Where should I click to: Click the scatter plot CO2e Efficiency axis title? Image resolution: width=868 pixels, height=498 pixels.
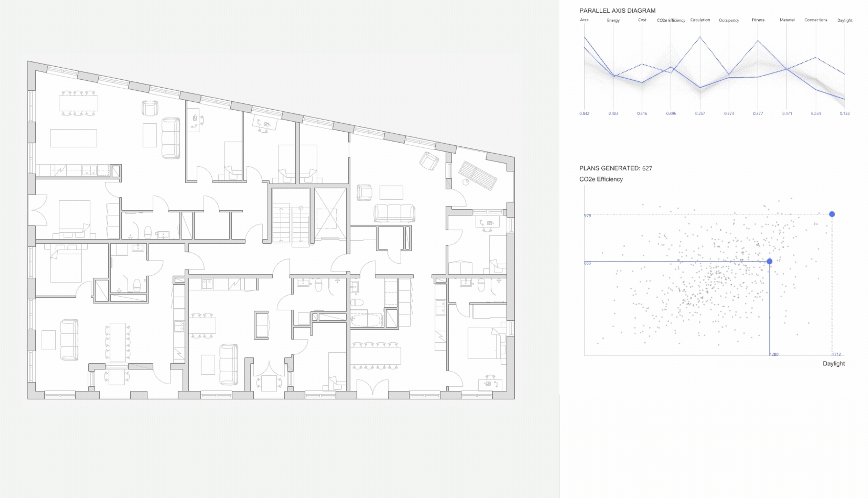601,179
